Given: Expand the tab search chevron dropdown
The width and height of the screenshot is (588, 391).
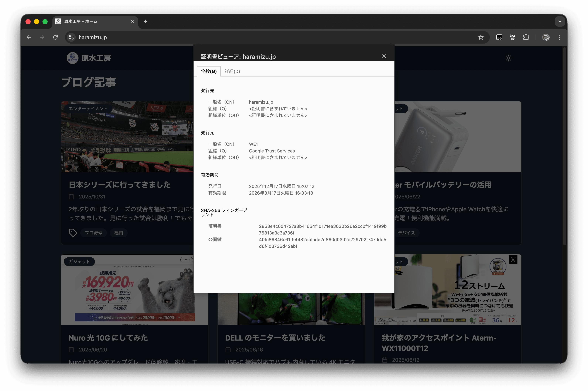Looking at the screenshot, I should click(560, 21).
